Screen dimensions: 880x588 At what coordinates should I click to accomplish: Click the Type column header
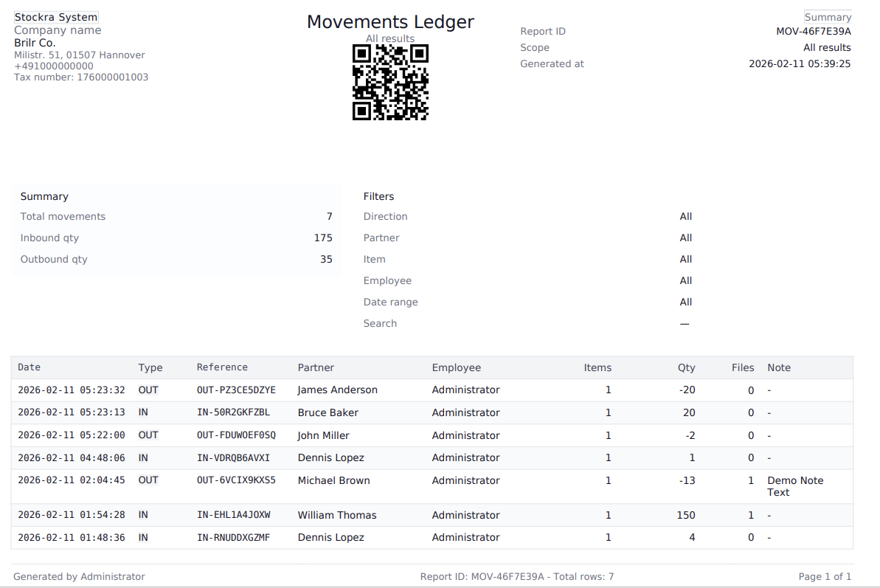click(x=150, y=367)
